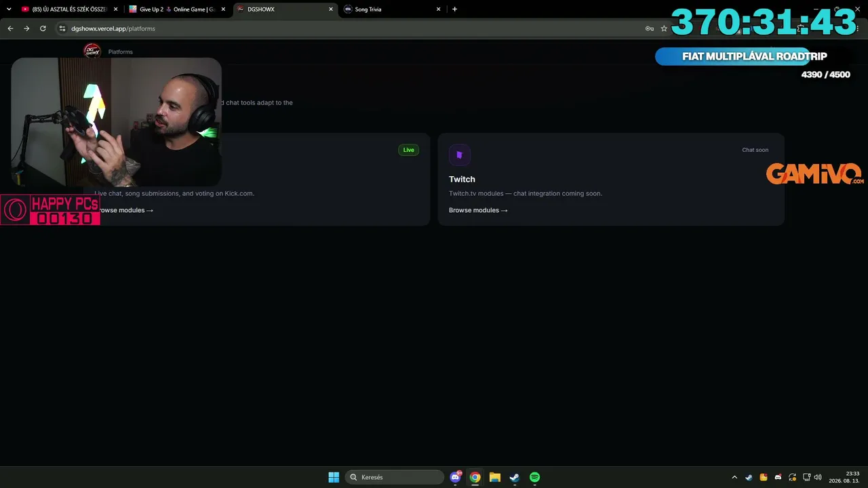The image size is (868, 488).
Task: Click the Keresés taskbar search box
Action: coord(395,477)
